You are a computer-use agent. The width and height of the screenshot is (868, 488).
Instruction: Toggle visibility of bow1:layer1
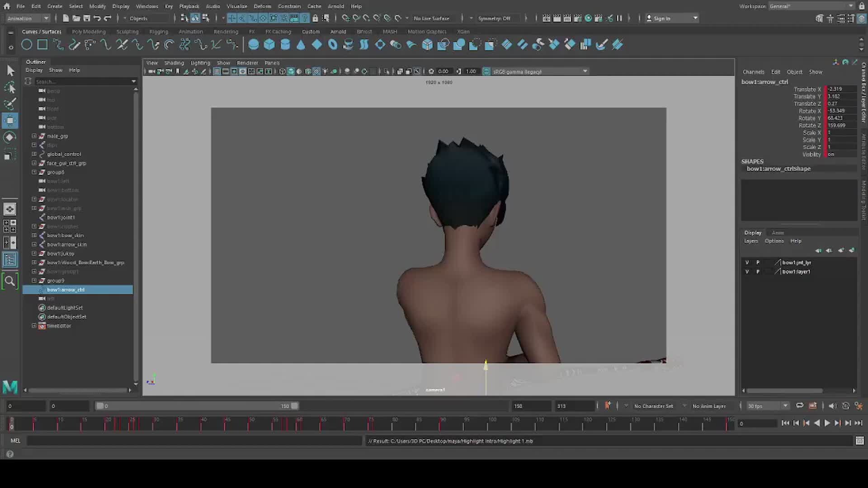click(747, 272)
